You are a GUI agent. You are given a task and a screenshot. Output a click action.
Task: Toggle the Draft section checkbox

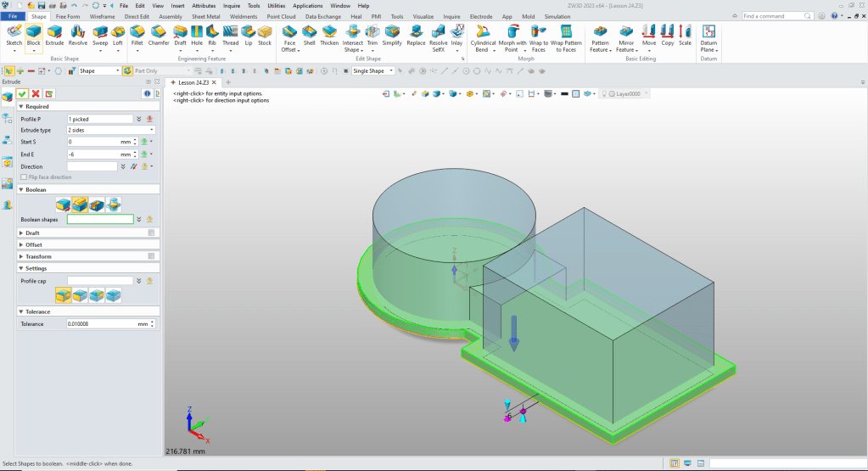pos(151,233)
